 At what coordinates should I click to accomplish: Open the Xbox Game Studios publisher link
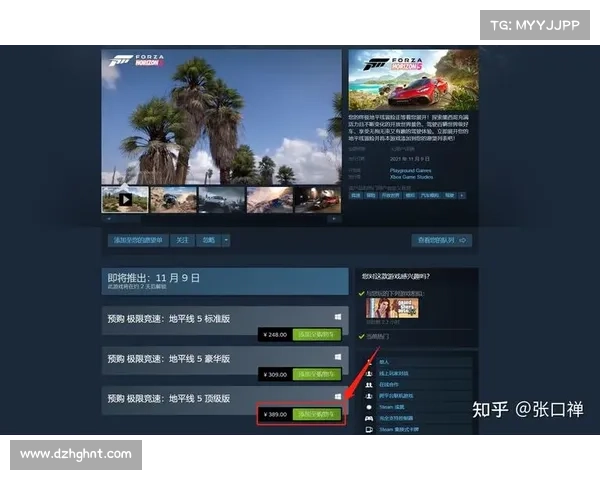coord(411,177)
